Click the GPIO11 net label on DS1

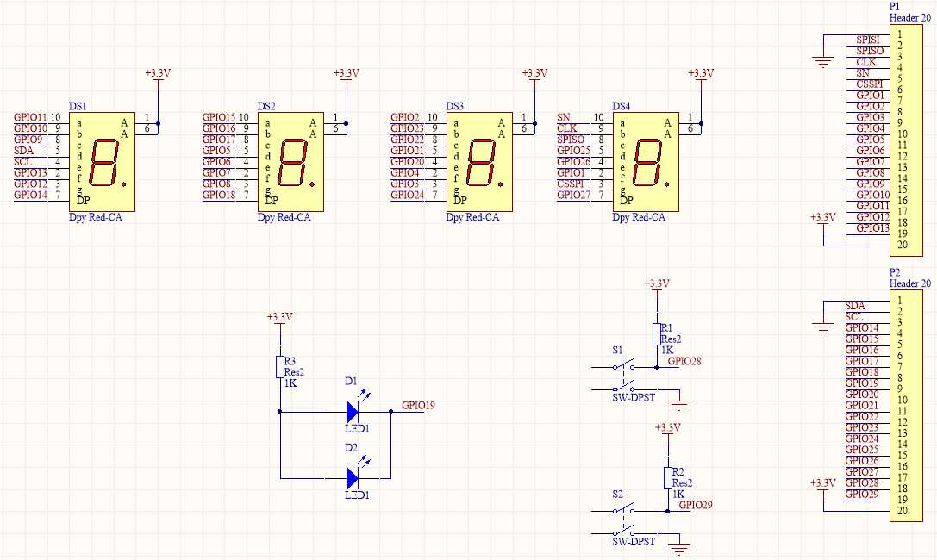click(x=30, y=118)
